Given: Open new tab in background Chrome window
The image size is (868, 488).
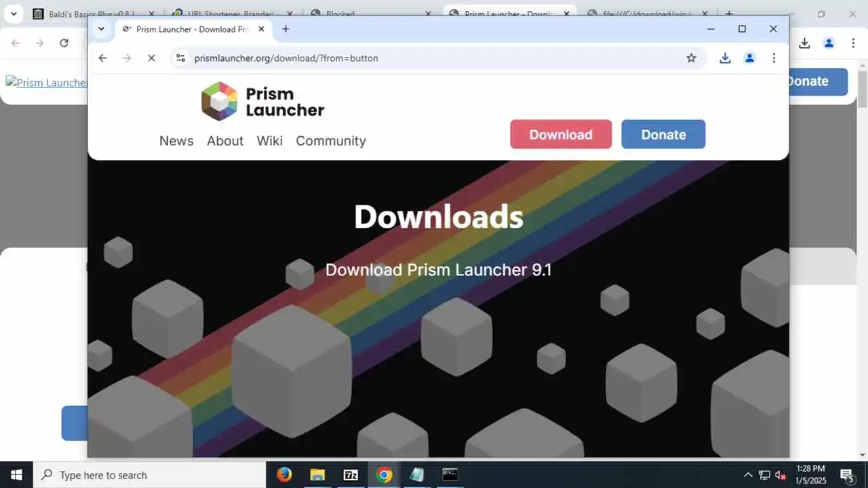Looking at the screenshot, I should 729,14.
